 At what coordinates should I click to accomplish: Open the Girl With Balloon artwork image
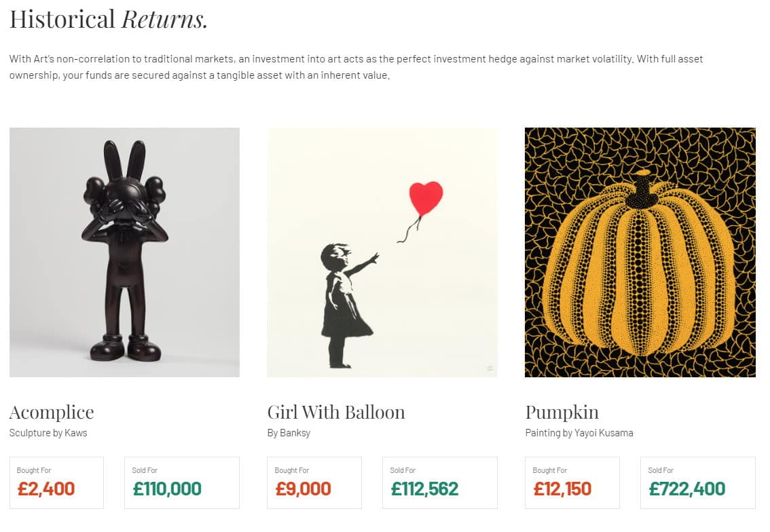click(x=382, y=252)
